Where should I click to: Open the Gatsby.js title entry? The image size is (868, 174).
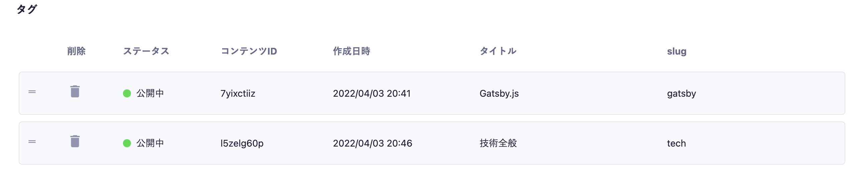pyautogui.click(x=499, y=93)
